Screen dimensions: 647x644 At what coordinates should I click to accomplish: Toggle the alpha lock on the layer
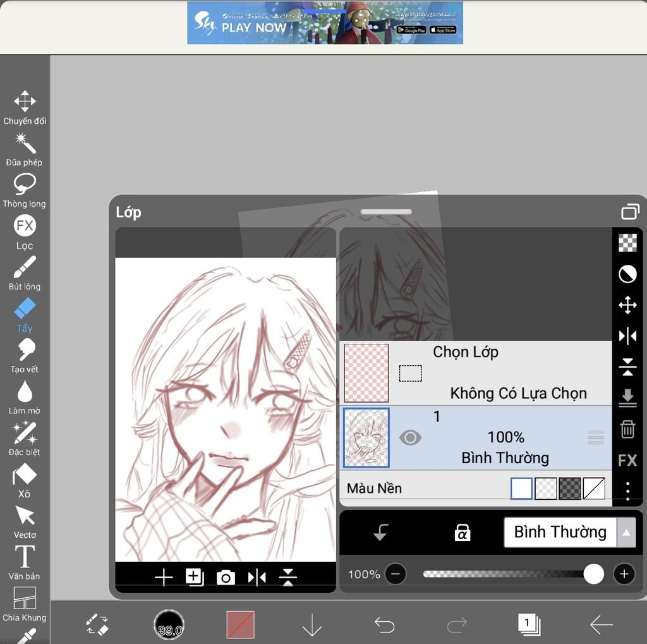(463, 533)
